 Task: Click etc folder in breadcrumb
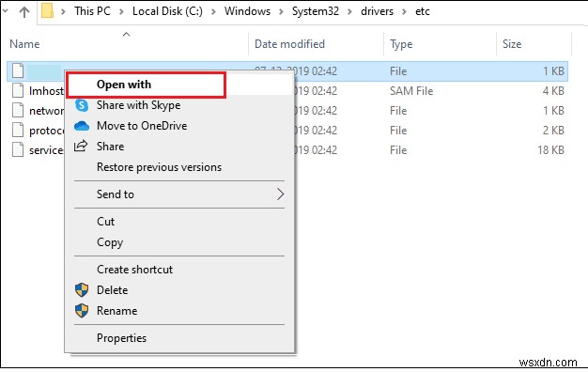click(x=423, y=11)
